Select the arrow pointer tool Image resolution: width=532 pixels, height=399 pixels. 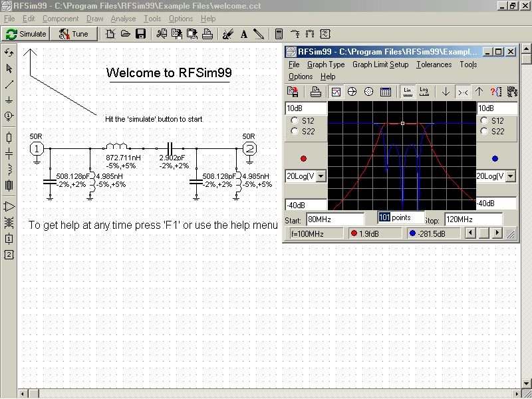pyautogui.click(x=9, y=68)
